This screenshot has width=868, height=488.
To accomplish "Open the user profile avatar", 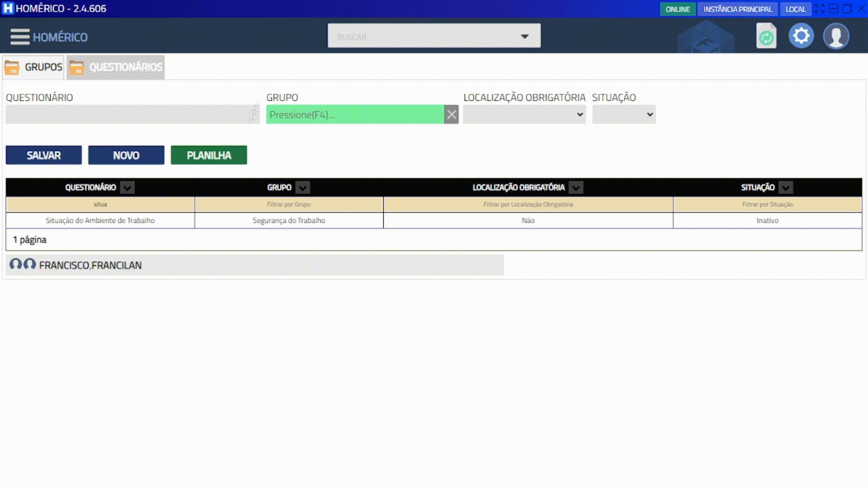I will (x=836, y=36).
